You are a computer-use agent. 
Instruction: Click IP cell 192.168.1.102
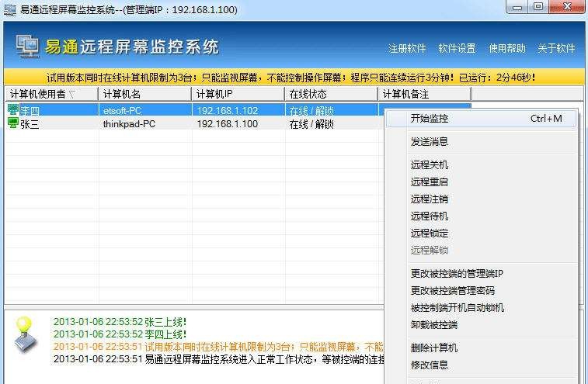[x=228, y=111]
